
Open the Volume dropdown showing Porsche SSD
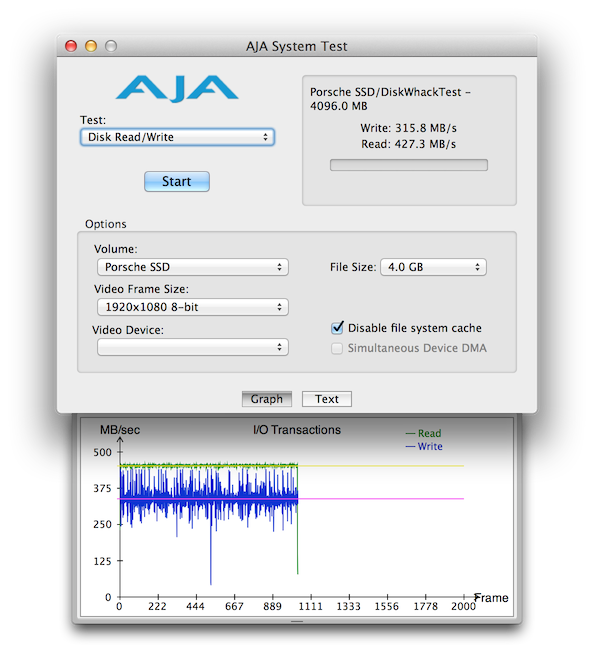[x=193, y=267]
